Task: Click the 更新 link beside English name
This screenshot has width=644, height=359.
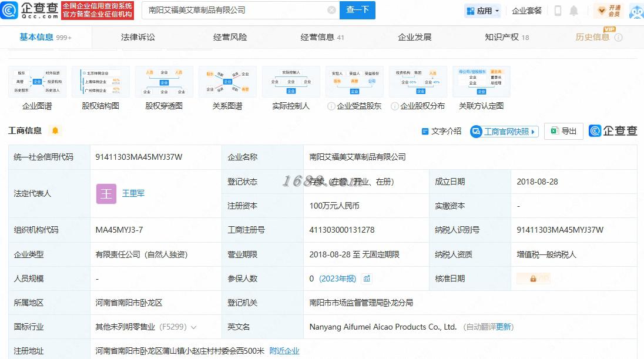Action: tap(503, 327)
